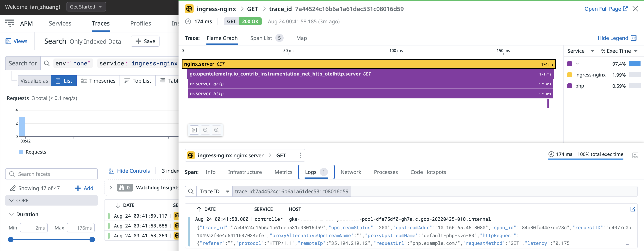Open the Infrastructure span tab
Image resolution: width=644 pixels, height=251 pixels.
pos(245,172)
